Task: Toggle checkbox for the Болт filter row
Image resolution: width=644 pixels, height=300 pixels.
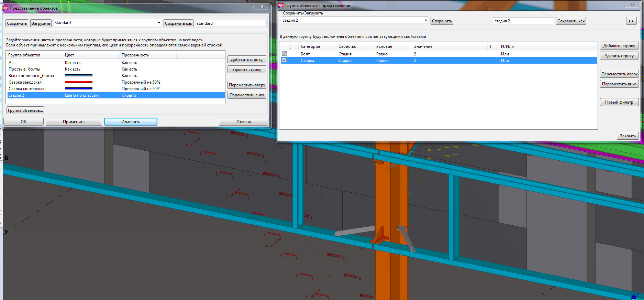Action: point(284,54)
